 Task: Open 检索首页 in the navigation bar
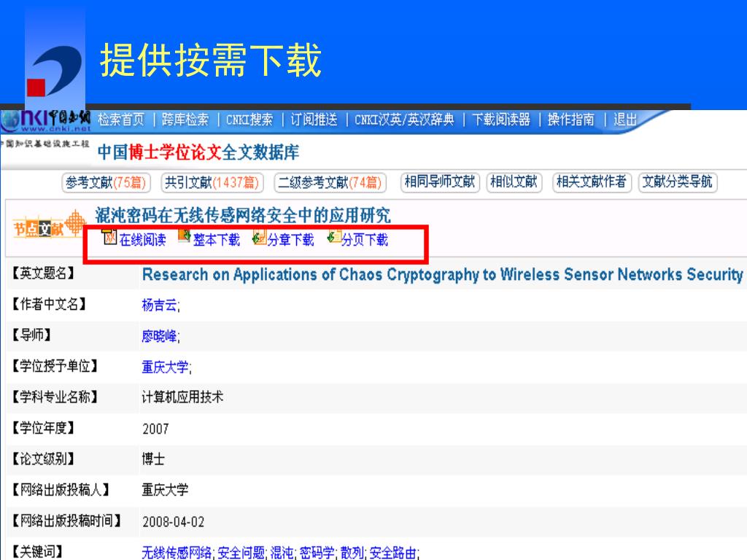click(121, 120)
